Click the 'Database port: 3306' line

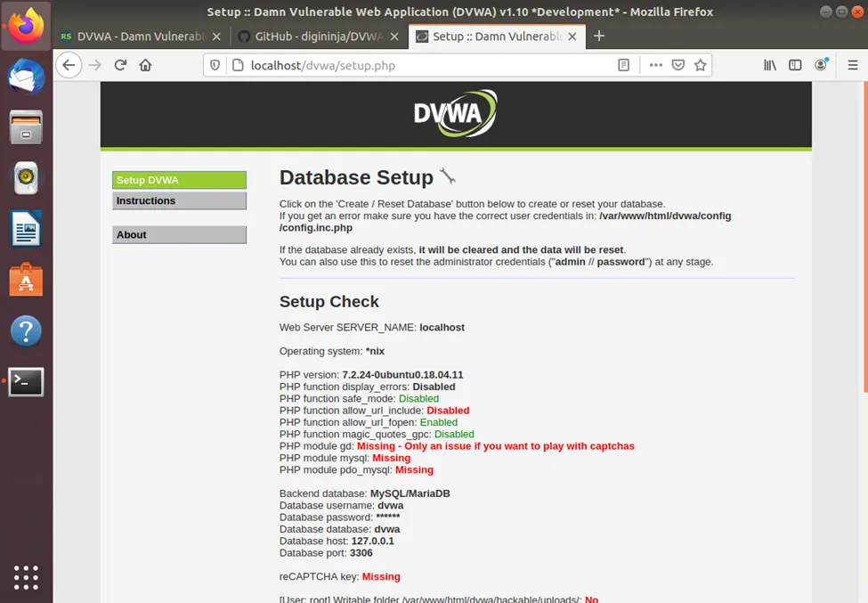coord(326,552)
